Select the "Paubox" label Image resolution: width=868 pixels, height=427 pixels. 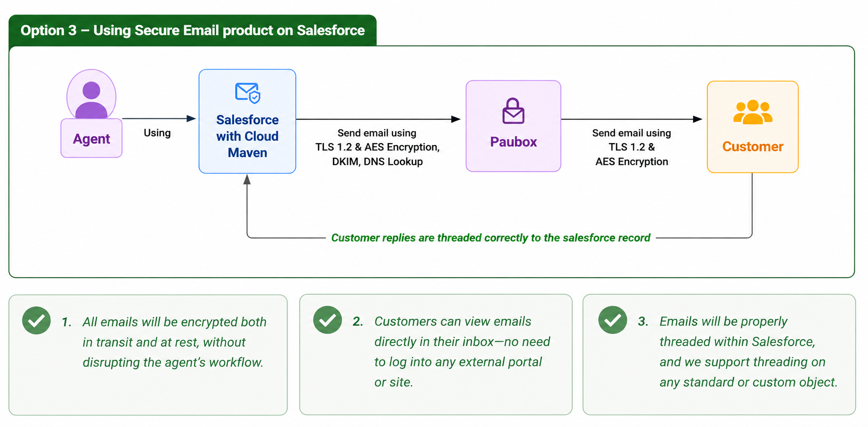tap(513, 142)
